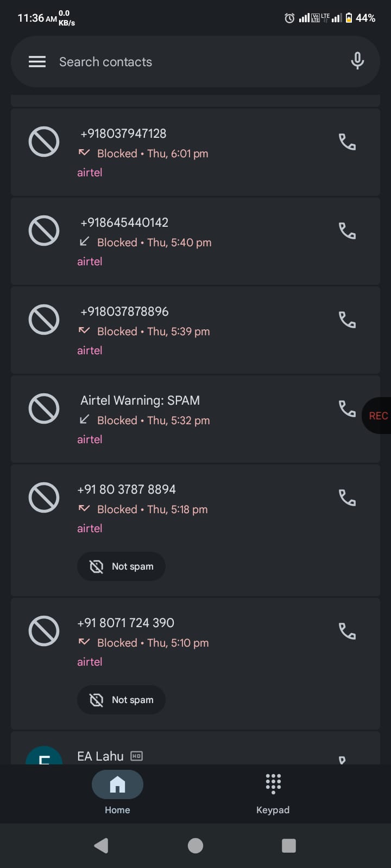Open recent apps with square button
391x868 pixels.
(x=289, y=845)
